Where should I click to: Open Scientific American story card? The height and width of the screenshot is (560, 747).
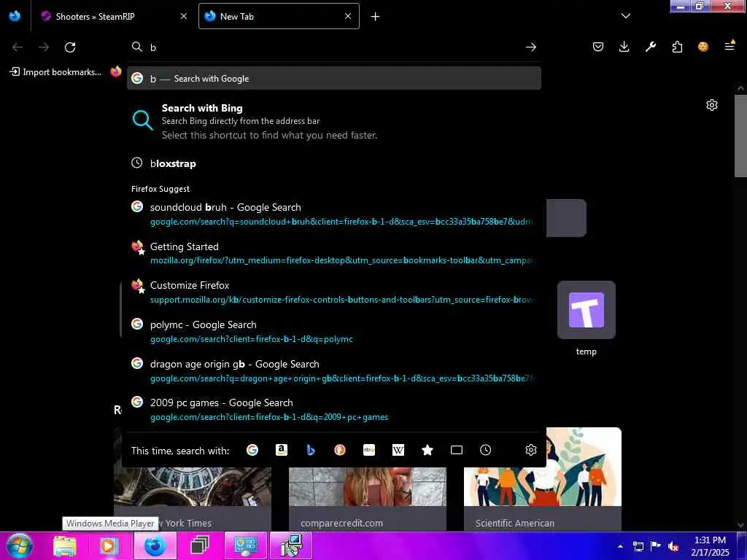tap(543, 479)
